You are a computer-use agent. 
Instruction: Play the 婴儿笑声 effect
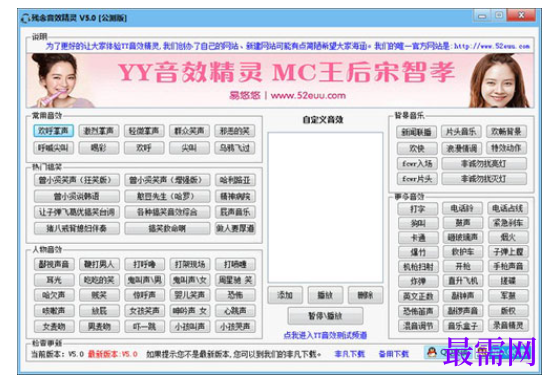coord(190,295)
